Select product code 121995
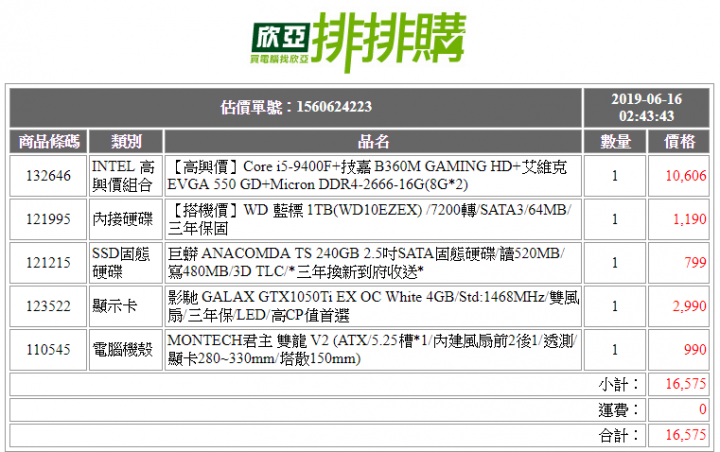This screenshot has height=452, width=720. (x=48, y=219)
